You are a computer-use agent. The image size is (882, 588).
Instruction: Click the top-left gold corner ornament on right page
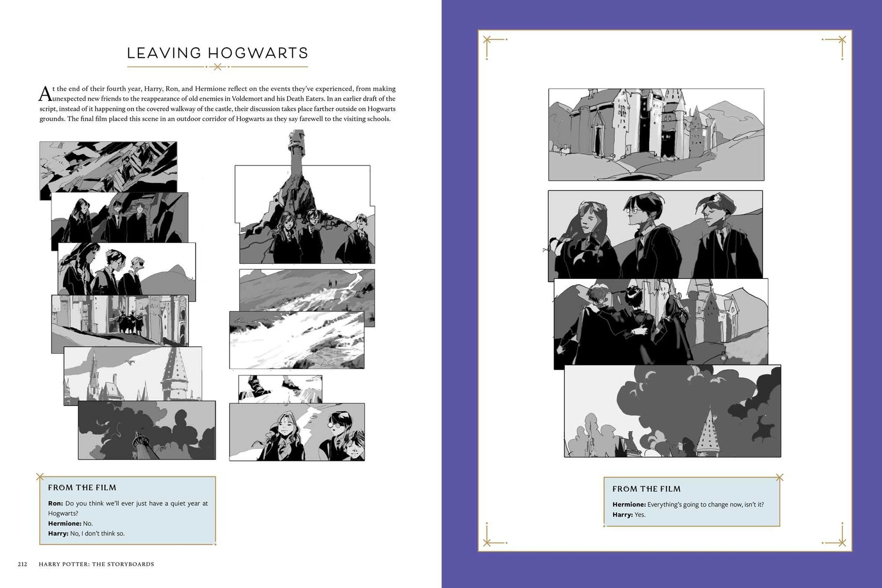tap(487, 40)
